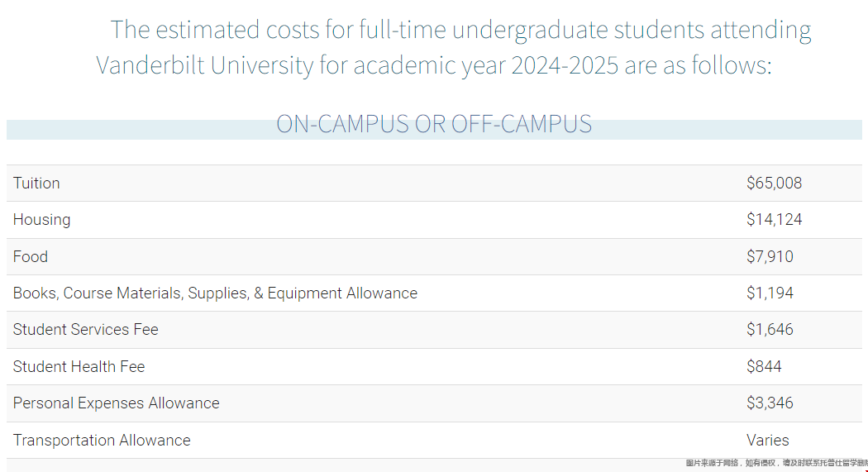The width and height of the screenshot is (868, 472).
Task: Click the Tuition row label
Action: tap(36, 184)
